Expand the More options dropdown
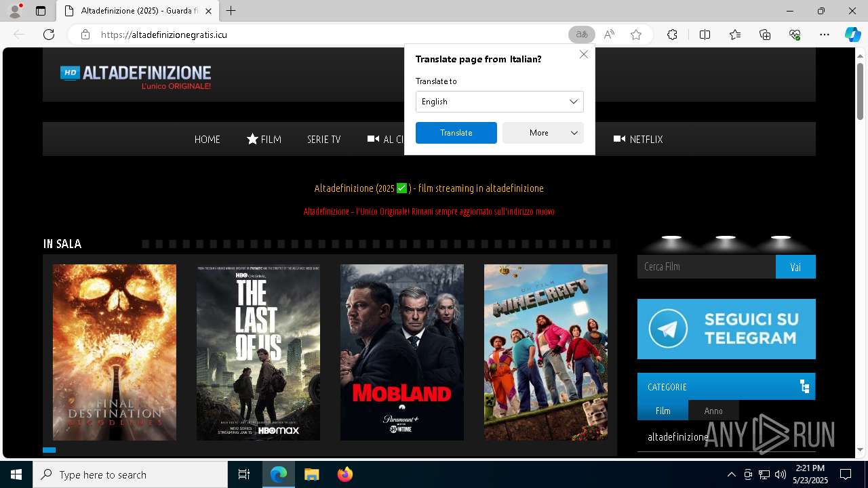 [543, 133]
